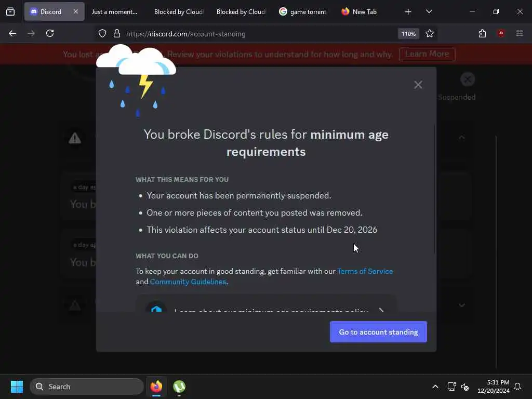Open uTorrent from the taskbar

tap(179, 387)
